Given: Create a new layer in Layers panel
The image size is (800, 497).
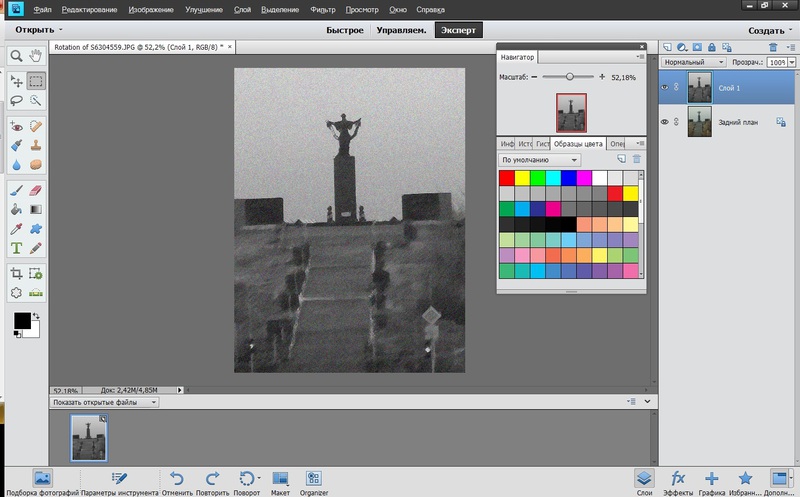Looking at the screenshot, I should (x=667, y=47).
